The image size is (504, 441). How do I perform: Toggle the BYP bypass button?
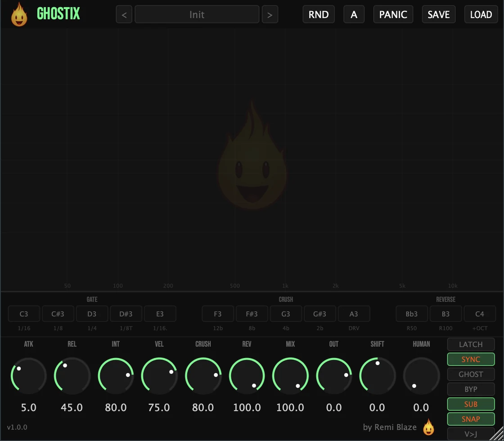click(x=471, y=389)
